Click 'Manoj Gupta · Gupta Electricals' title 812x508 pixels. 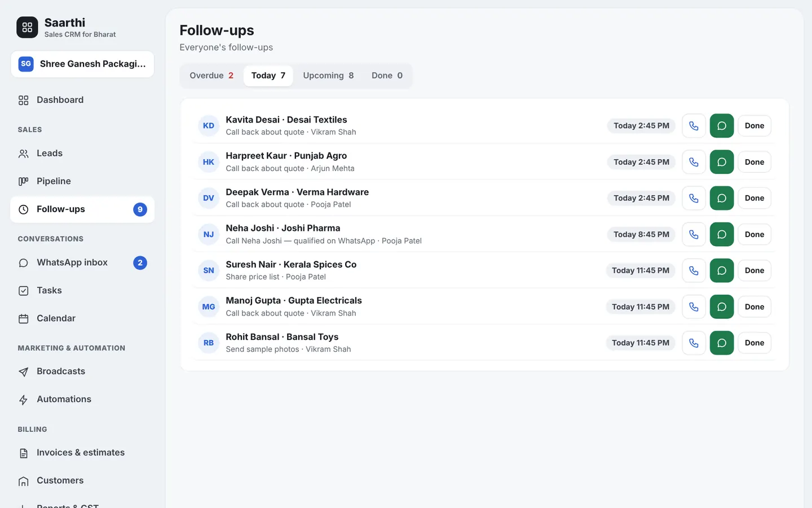[294, 300]
